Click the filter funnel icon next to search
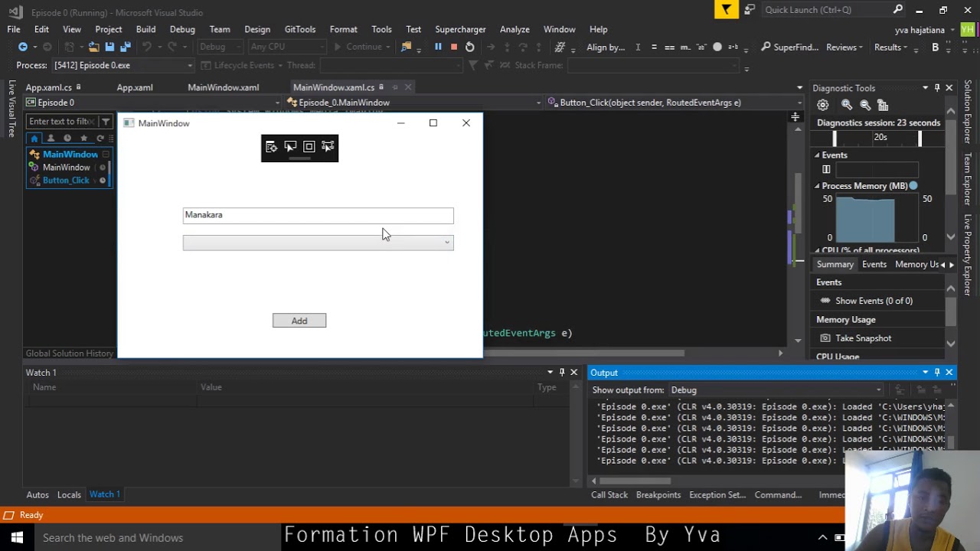 click(x=106, y=122)
